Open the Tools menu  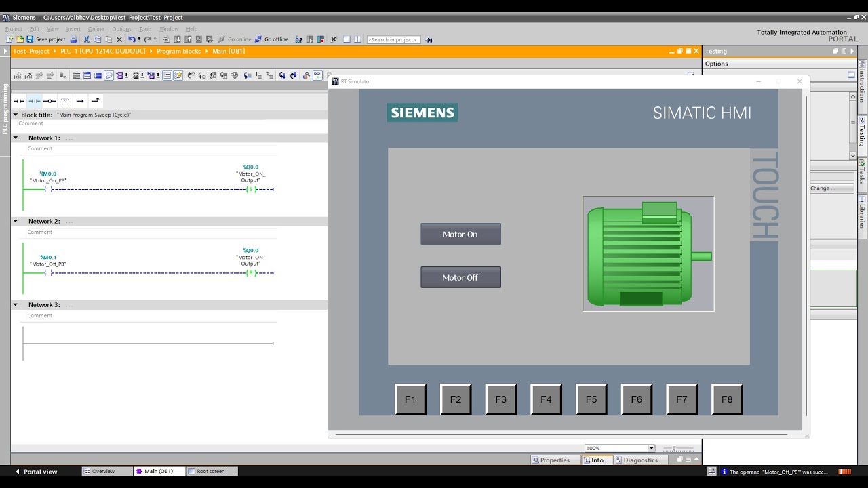tap(146, 29)
